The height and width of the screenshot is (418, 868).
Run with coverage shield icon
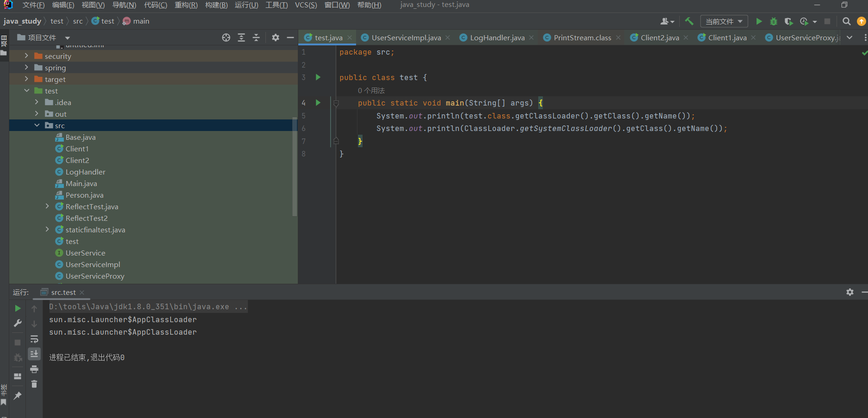789,21
